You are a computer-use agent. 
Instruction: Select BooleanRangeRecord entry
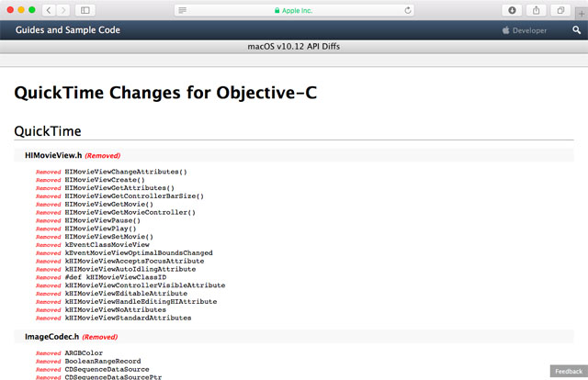[103, 362]
